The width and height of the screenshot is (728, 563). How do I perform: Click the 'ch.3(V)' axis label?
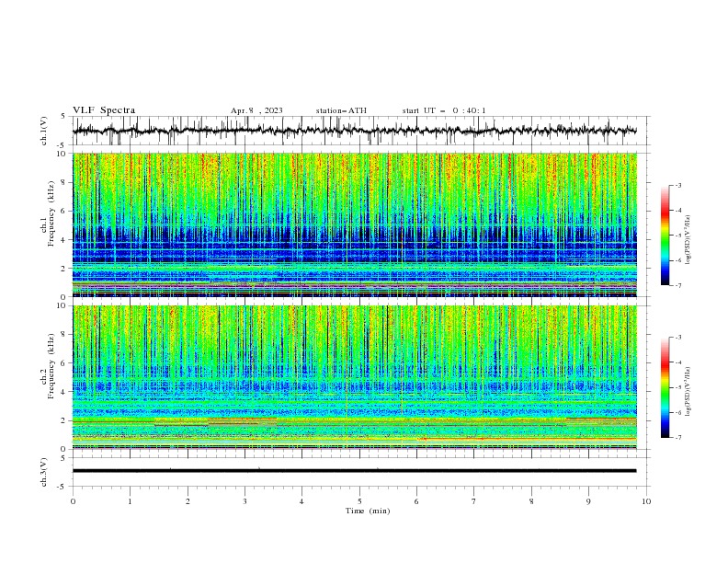coord(44,472)
